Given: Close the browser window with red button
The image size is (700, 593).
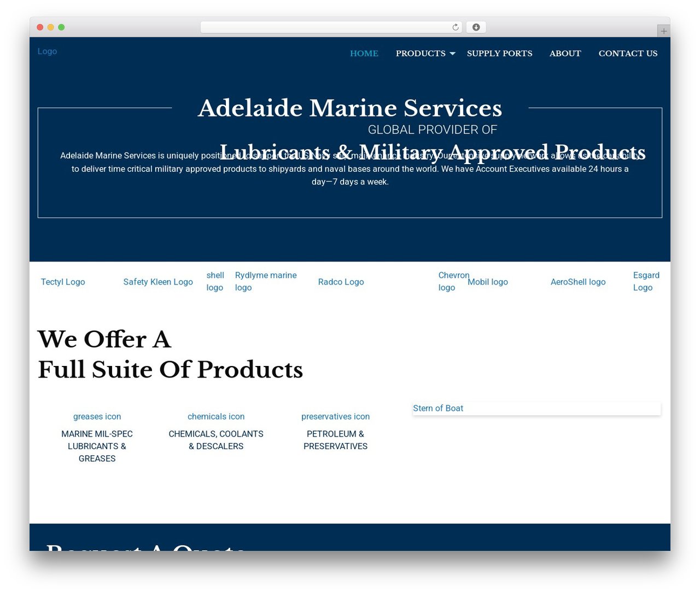Looking at the screenshot, I should coord(40,27).
